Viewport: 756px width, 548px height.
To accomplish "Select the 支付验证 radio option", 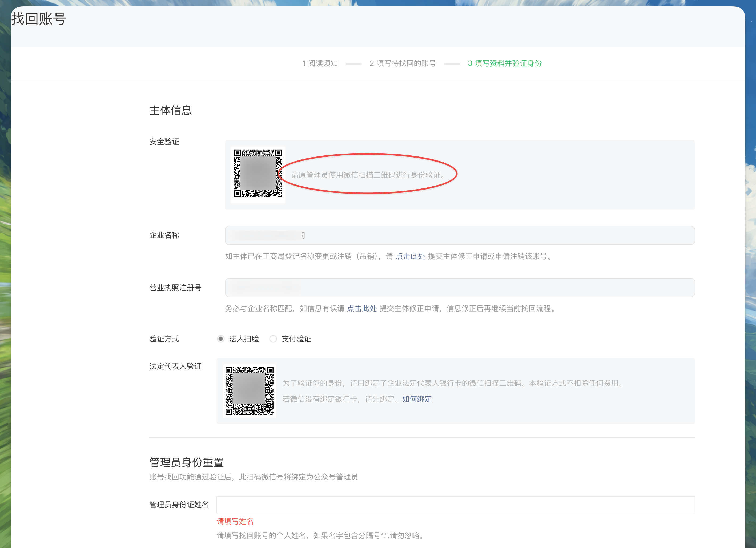I will click(273, 339).
